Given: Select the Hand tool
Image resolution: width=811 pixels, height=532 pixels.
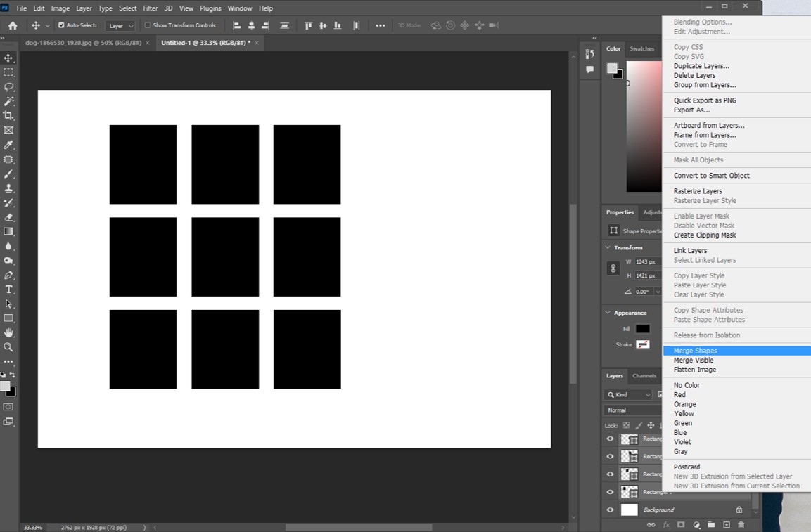Looking at the screenshot, I should (8, 333).
